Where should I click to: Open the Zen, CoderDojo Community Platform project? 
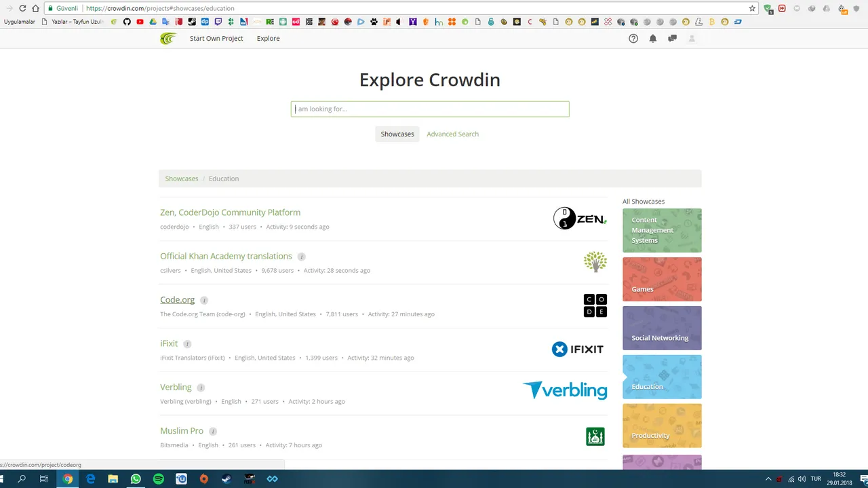point(230,212)
